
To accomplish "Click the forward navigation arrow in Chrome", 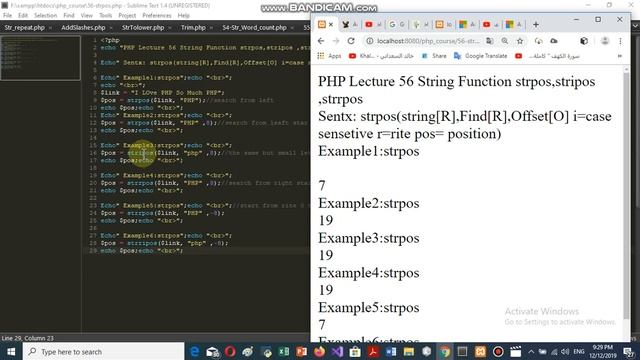I will coord(336,41).
